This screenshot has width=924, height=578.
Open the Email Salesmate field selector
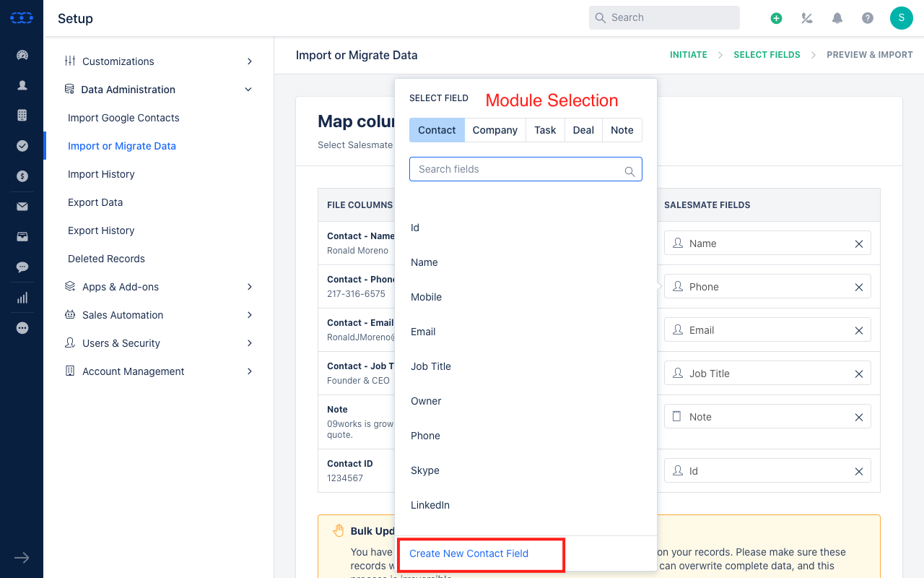pyautogui.click(x=767, y=330)
